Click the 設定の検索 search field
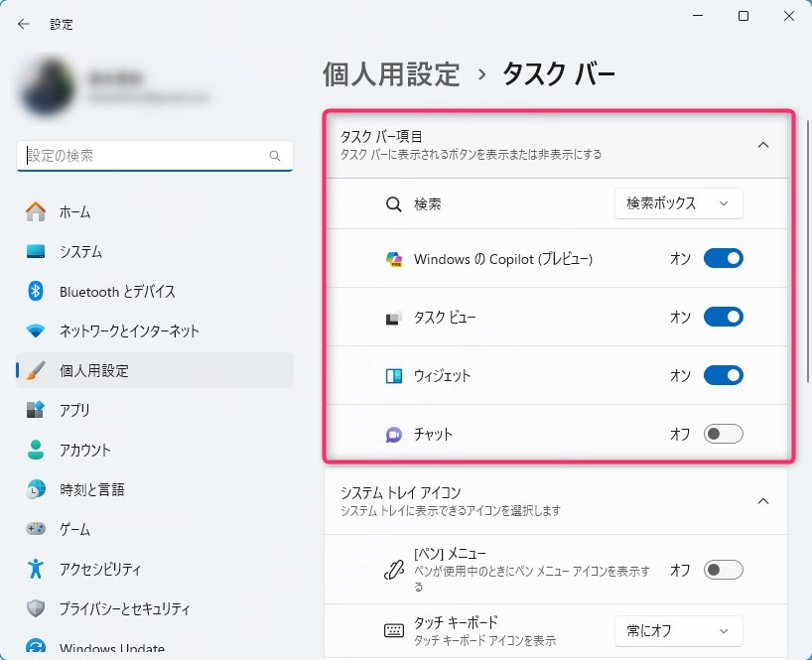 click(x=144, y=156)
